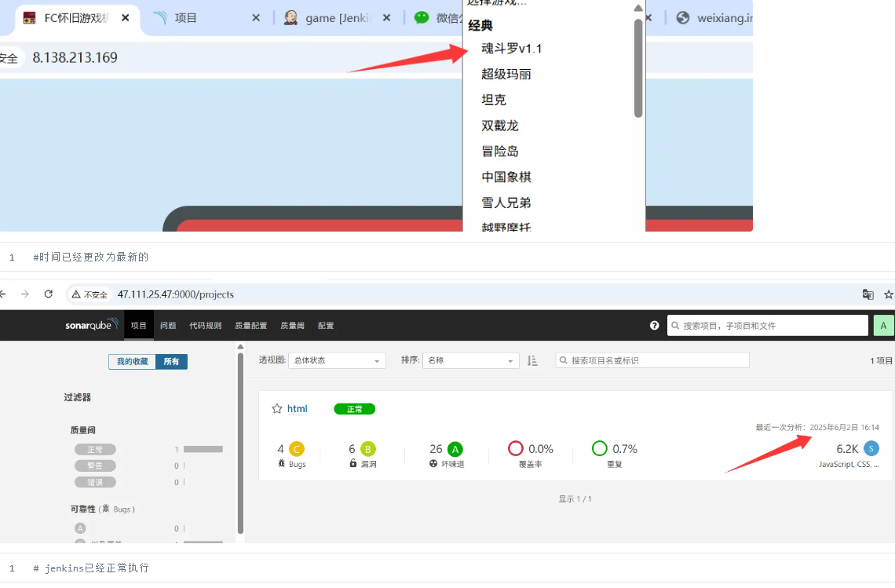Viewport: 895px width, 588px height.
Task: Pick 中国象棋 from the game list
Action: [506, 177]
